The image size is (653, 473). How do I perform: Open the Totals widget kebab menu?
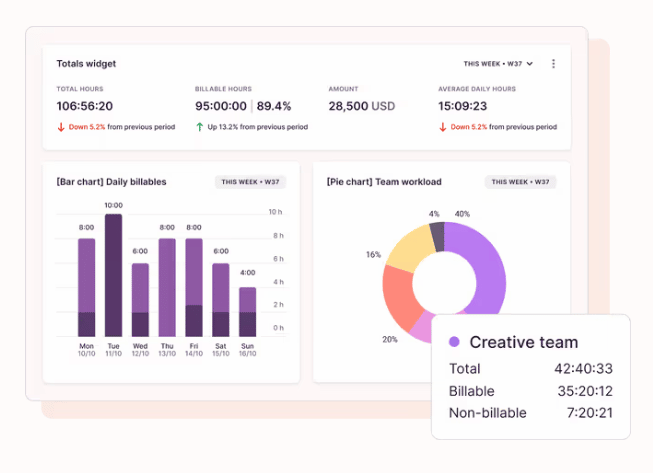(553, 64)
